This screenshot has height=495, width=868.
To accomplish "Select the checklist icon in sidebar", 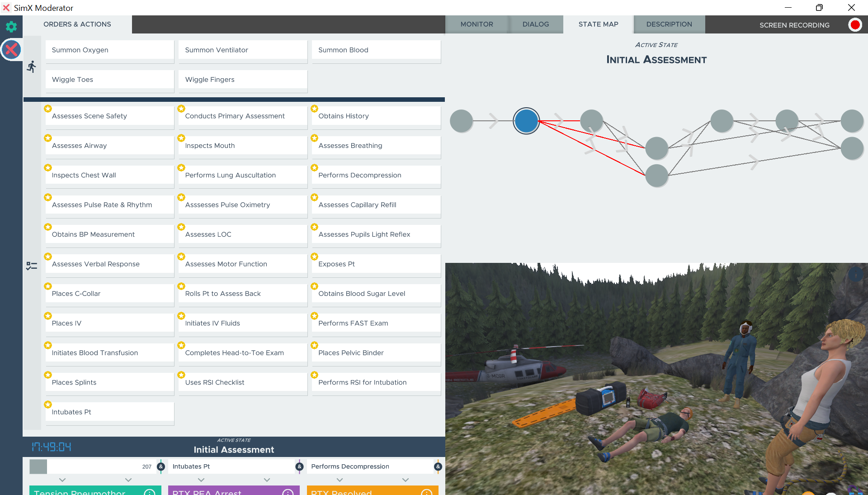I will (32, 266).
